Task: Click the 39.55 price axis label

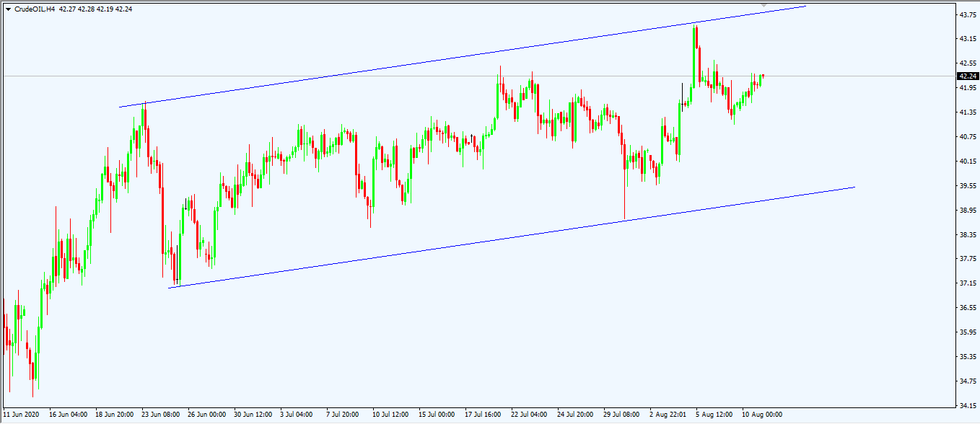Action: pyautogui.click(x=968, y=186)
